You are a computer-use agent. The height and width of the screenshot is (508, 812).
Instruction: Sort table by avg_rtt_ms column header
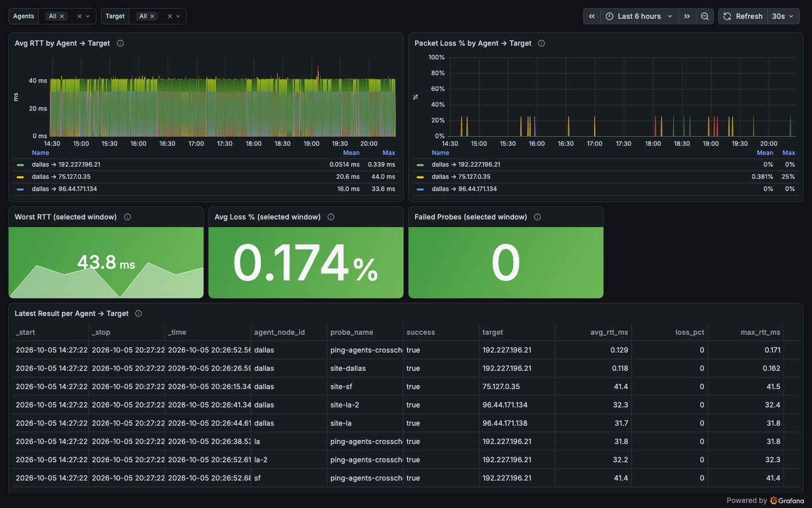point(609,332)
